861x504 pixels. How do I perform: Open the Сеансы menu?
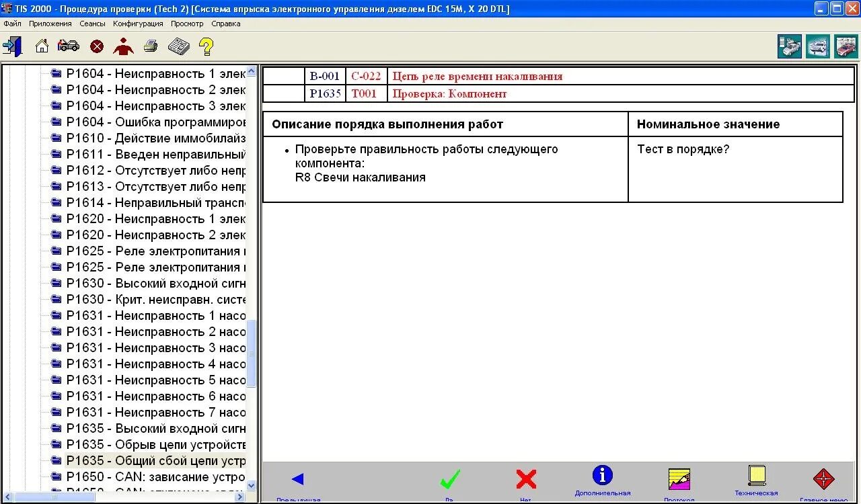[x=92, y=24]
